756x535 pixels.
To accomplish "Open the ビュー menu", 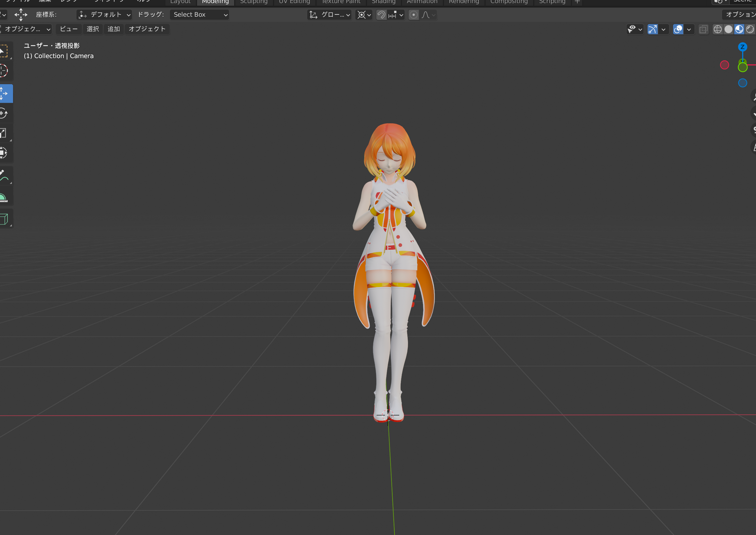I will 69,29.
